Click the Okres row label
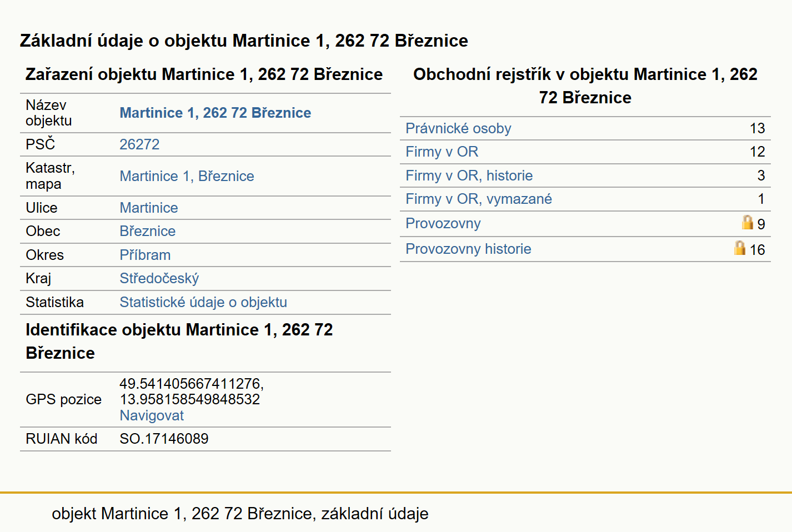Image resolution: width=792 pixels, height=532 pixels. pos(44,255)
